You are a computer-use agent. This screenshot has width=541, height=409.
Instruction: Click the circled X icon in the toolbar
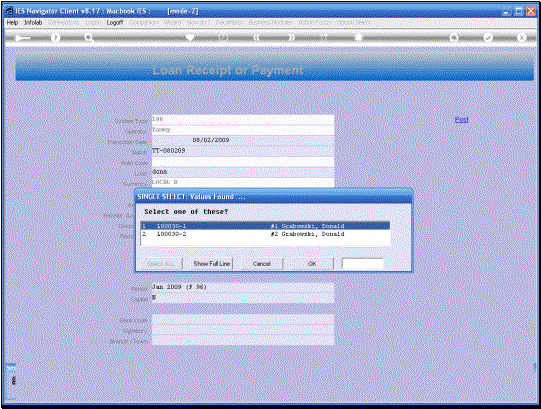[x=522, y=38]
